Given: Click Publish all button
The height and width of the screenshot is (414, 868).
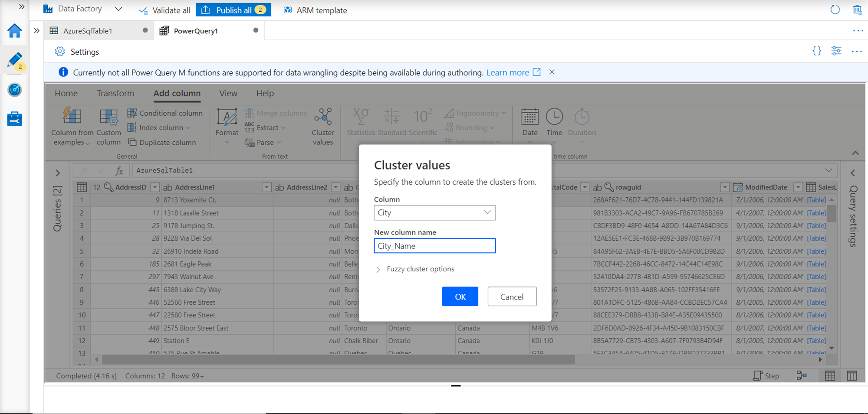Looking at the screenshot, I should [233, 10].
